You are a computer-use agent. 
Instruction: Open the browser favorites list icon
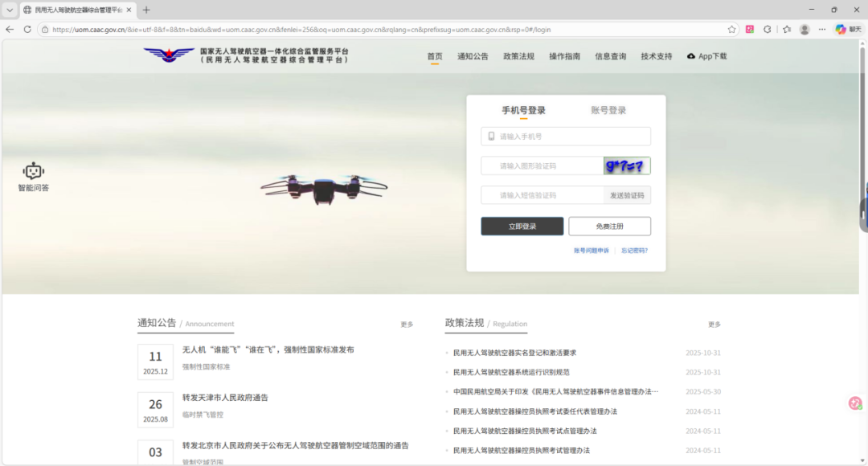(787, 29)
